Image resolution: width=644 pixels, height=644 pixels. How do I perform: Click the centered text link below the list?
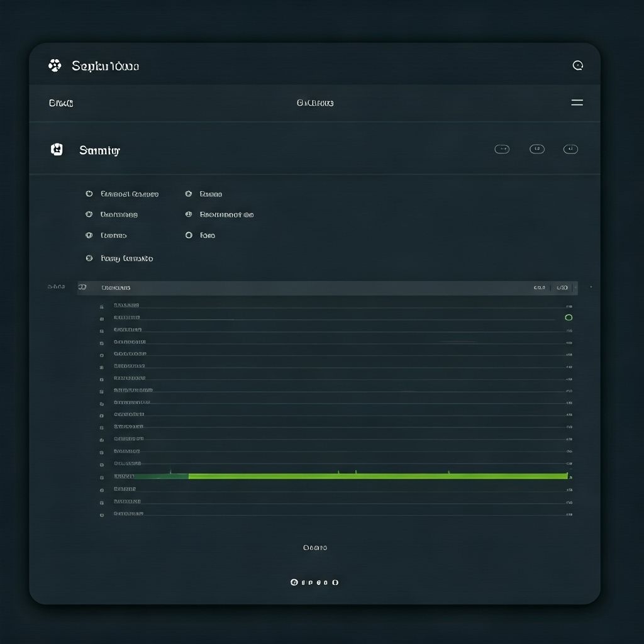(315, 548)
